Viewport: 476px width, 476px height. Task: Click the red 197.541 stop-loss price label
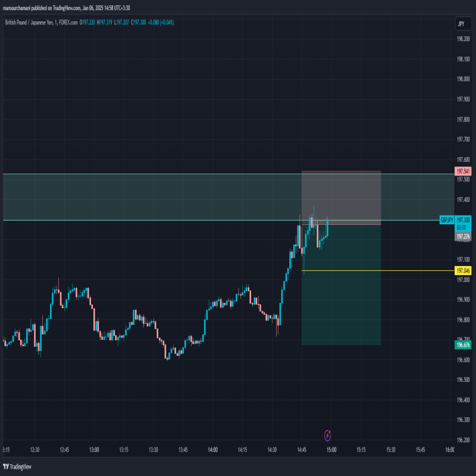(463, 171)
